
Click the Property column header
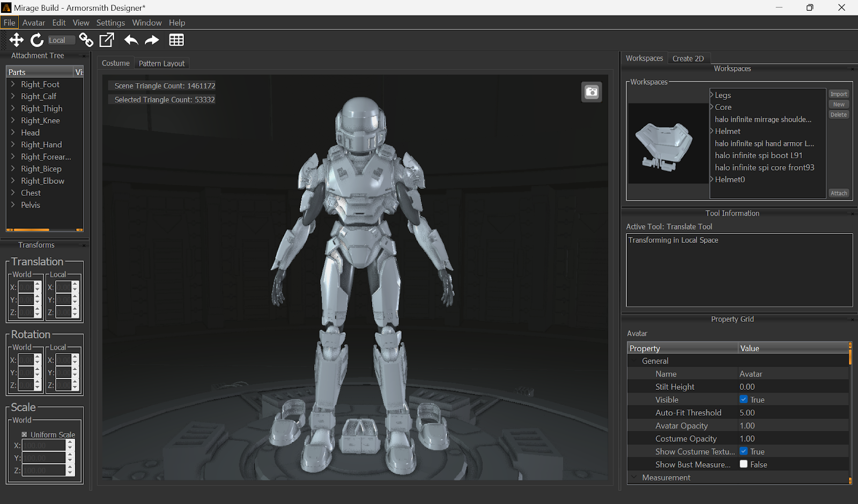click(682, 349)
